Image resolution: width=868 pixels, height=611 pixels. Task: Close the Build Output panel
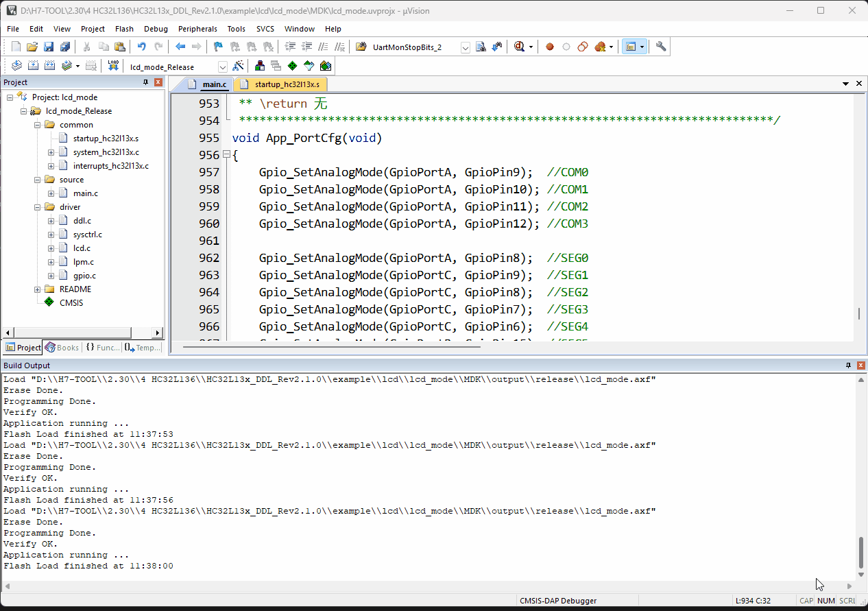coord(860,366)
